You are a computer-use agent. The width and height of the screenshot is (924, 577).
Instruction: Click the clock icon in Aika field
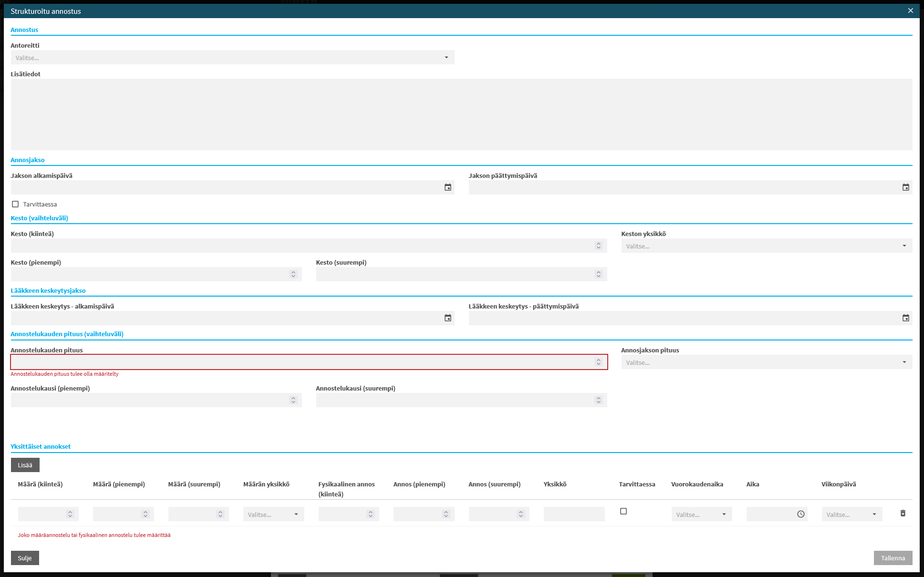[800, 514]
